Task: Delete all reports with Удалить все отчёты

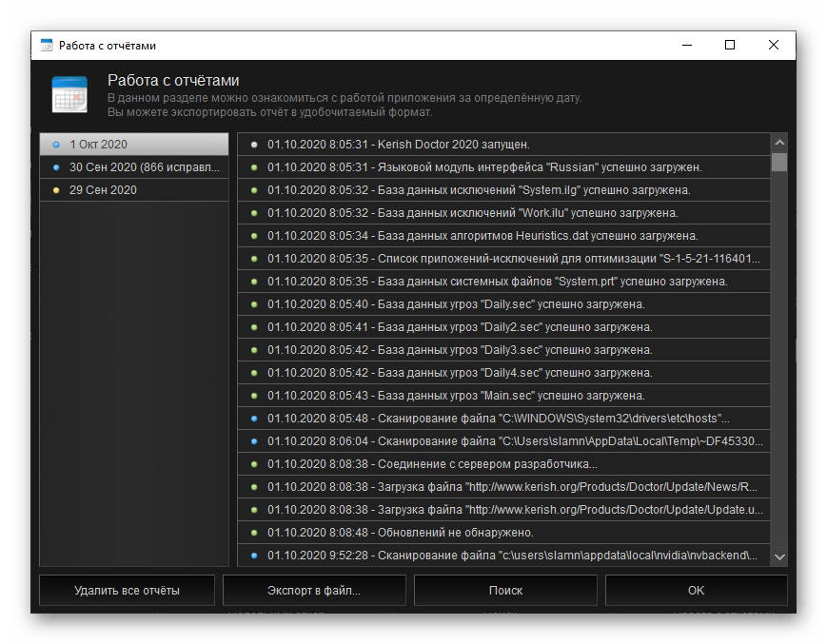Action: click(128, 590)
